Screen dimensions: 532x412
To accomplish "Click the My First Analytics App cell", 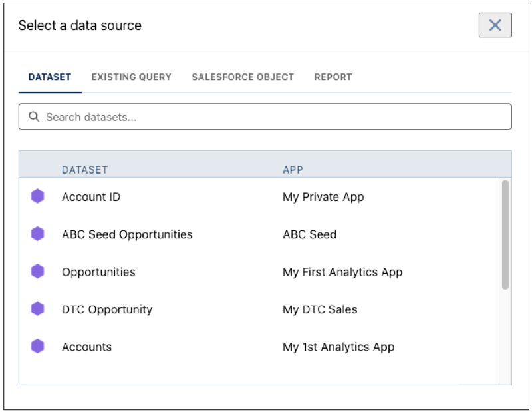I will [x=342, y=272].
